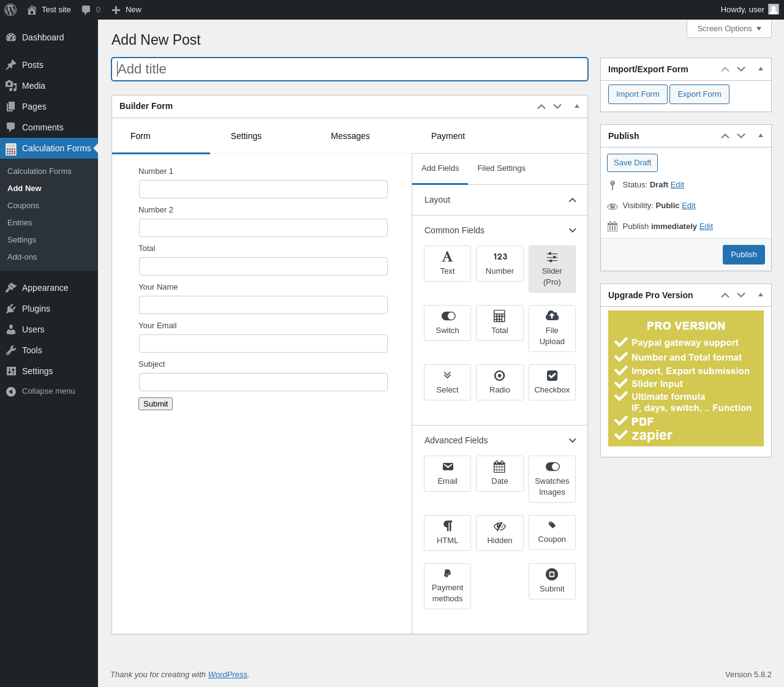
Task: Click the Export Form button
Action: [x=699, y=94]
